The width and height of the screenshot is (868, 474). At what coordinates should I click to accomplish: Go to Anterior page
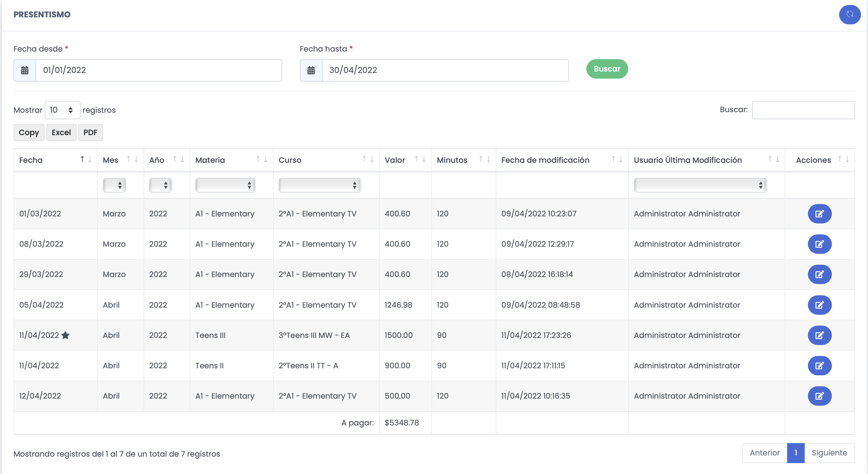[764, 453]
